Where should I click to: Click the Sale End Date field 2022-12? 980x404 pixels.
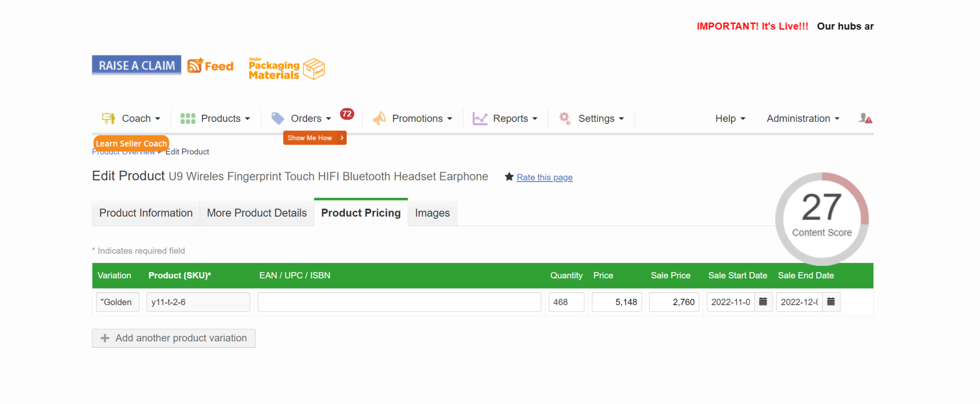pyautogui.click(x=799, y=302)
